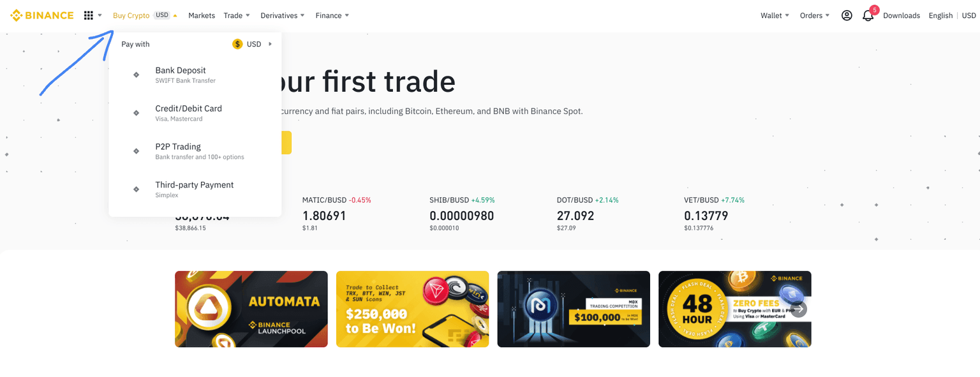Expand the Derivatives dropdown menu
This screenshot has width=980, height=377.
pyautogui.click(x=283, y=15)
